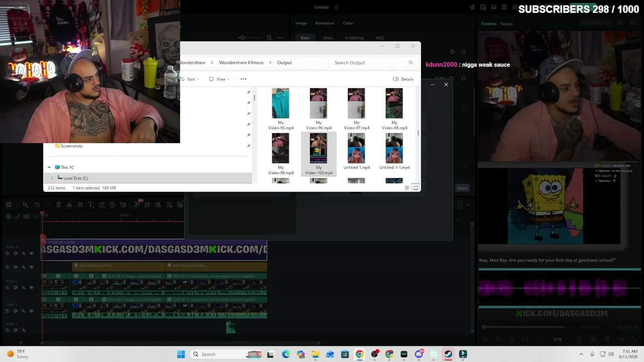Viewport: 644px width, 362px height.
Task: Open timeline track settings gear icon
Action: click(9, 217)
